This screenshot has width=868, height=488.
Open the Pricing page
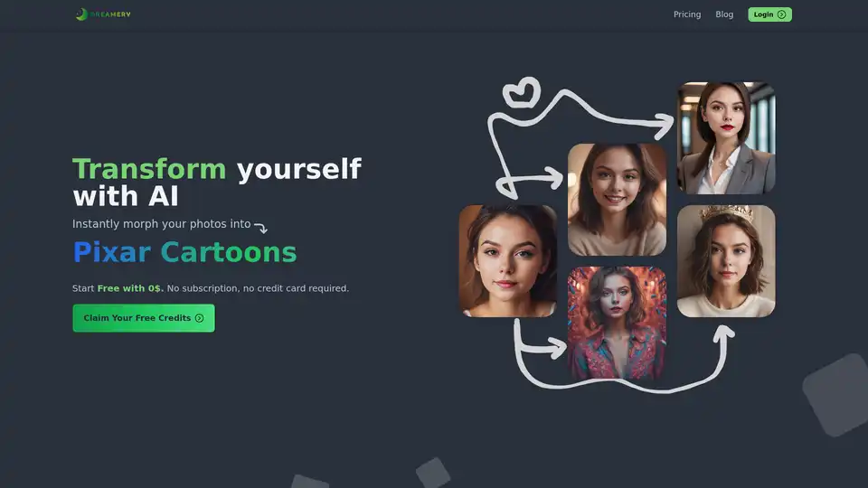[x=687, y=14]
